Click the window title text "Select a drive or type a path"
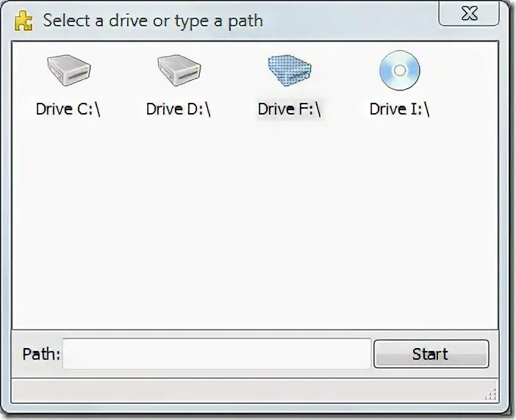The image size is (516, 420). (153, 21)
